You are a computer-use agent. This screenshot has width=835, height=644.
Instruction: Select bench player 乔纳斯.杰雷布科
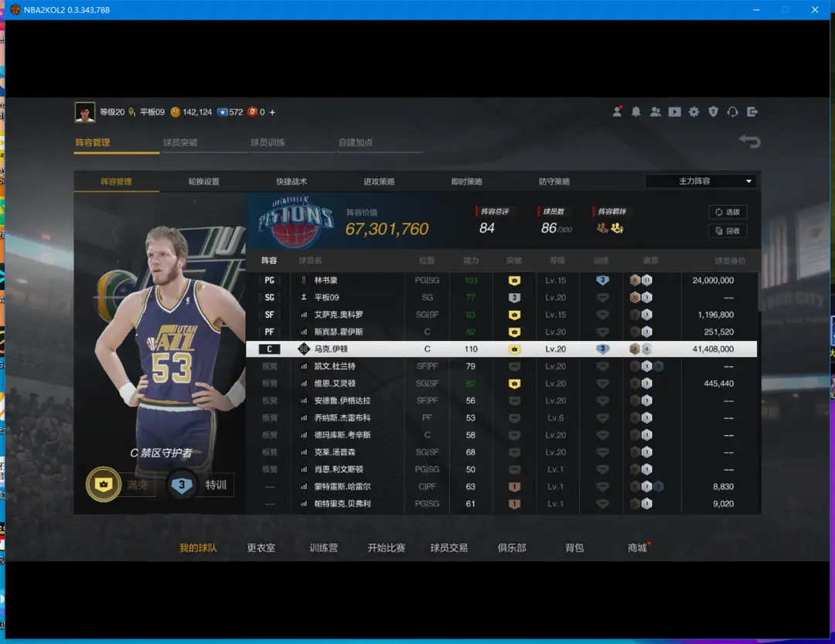tap(501, 417)
